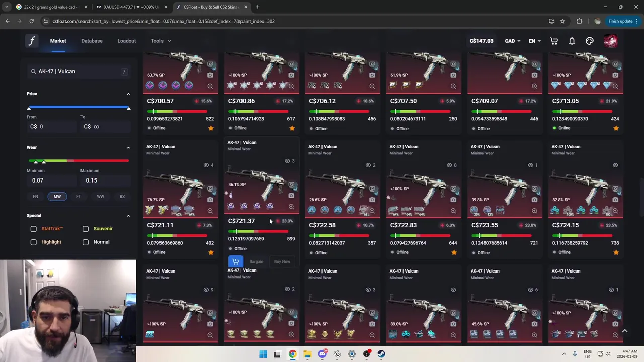Go to the Market tab
The width and height of the screenshot is (644, 362).
coord(58,41)
